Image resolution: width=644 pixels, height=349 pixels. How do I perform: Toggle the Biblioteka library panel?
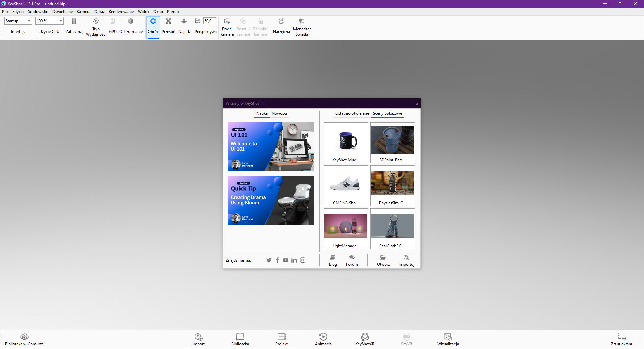tap(240, 339)
